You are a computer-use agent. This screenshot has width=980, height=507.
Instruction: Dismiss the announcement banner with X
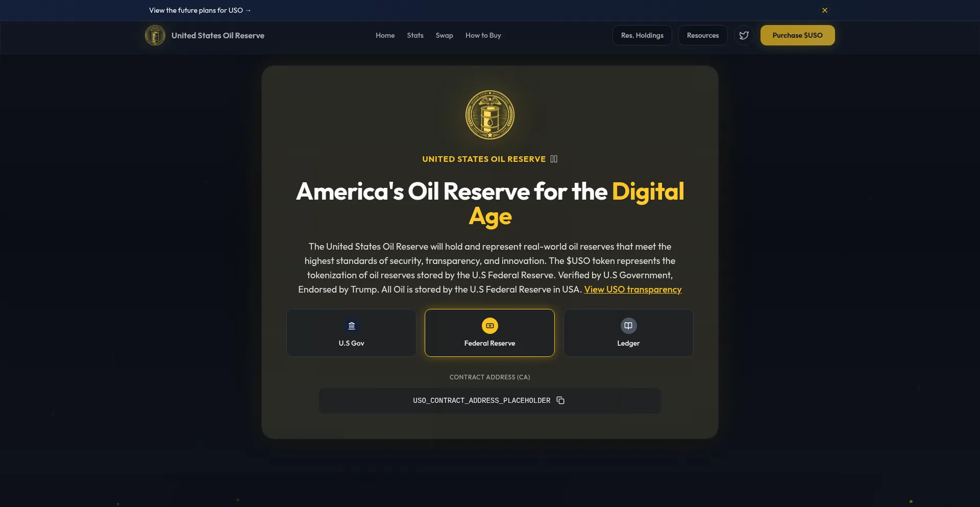pyautogui.click(x=825, y=10)
